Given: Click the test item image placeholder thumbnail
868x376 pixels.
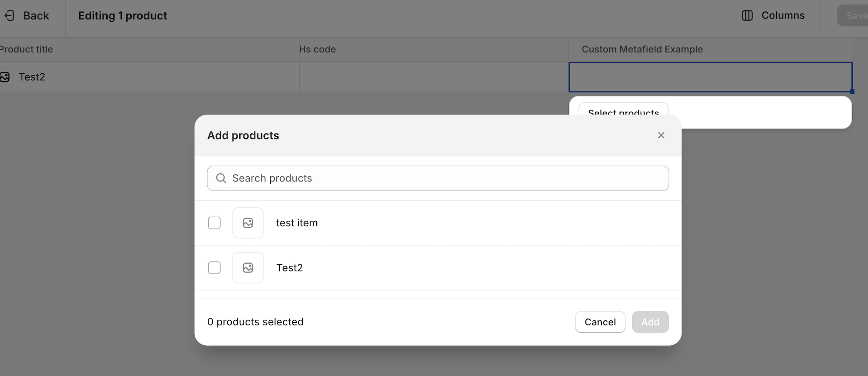Looking at the screenshot, I should tap(248, 223).
